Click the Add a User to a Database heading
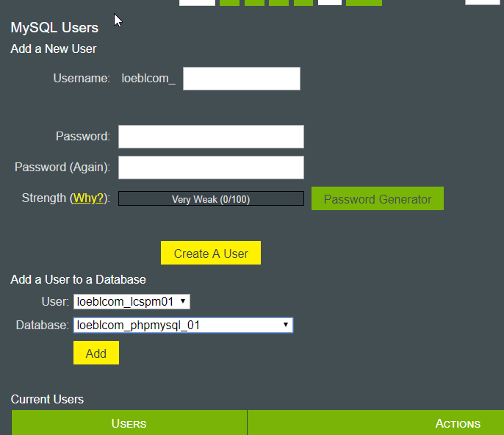Viewport: 504px width, 435px height. point(78,279)
